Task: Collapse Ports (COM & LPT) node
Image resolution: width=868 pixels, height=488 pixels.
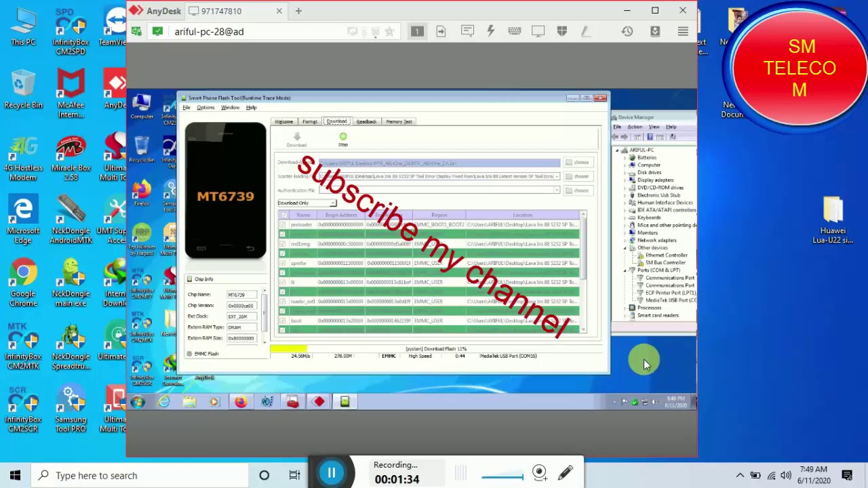Action: [625, 270]
